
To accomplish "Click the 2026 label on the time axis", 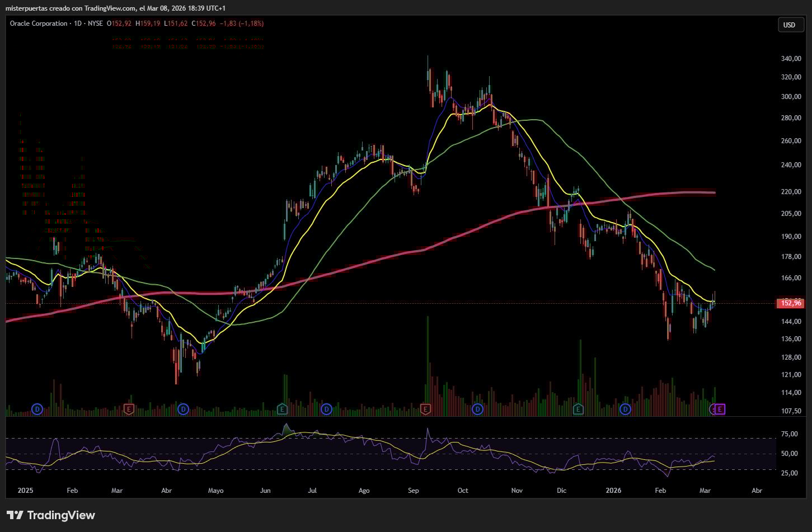I will (x=614, y=491).
